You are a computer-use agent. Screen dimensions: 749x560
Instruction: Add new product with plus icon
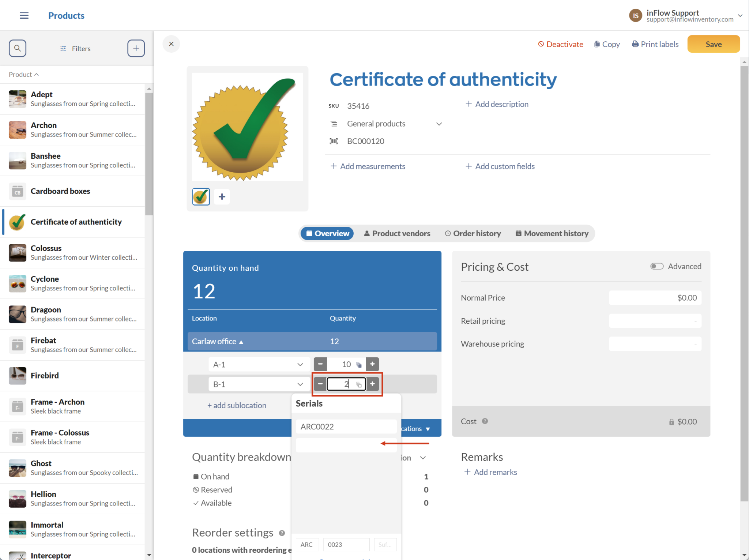(136, 48)
